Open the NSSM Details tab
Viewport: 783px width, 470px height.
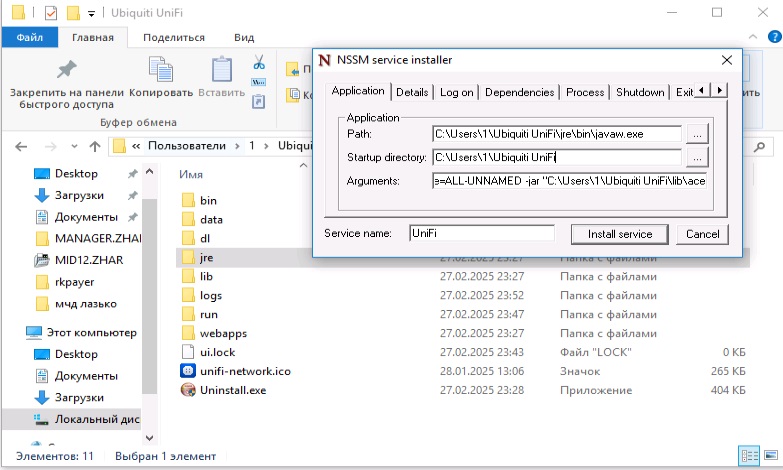(x=412, y=92)
